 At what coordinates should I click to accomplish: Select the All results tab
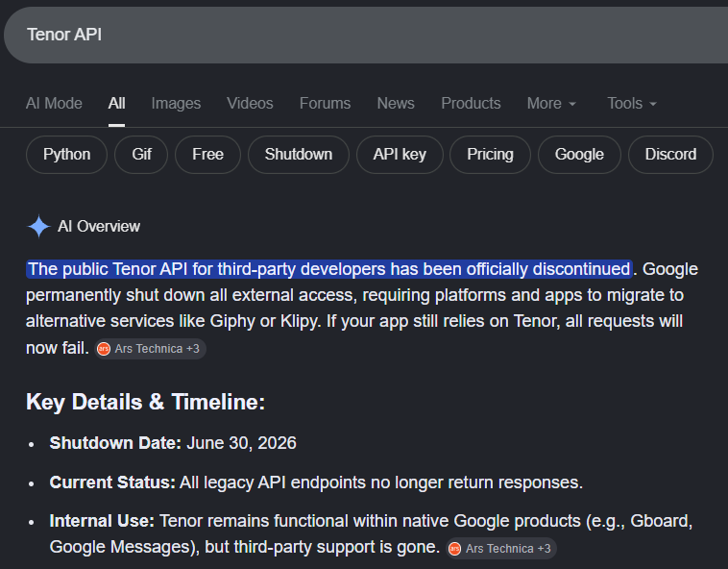116,103
